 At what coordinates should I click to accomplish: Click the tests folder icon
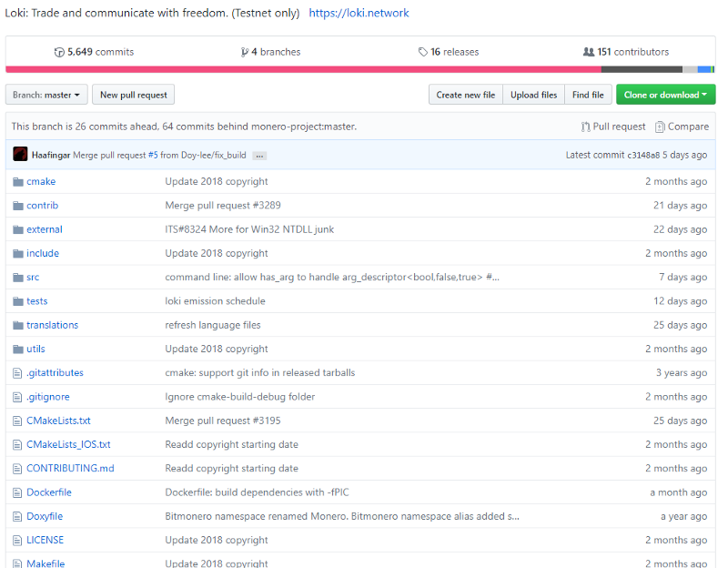click(18, 301)
